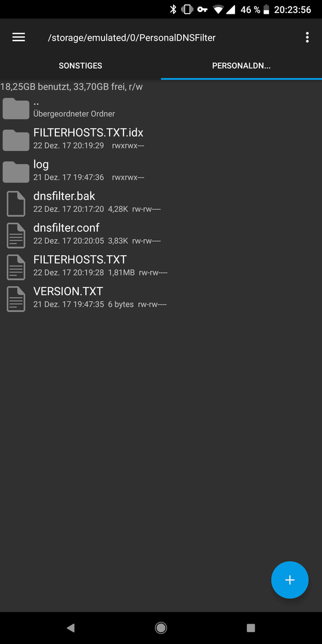Tap the FILTERHOSTS.TXT.idx folder icon

click(16, 140)
